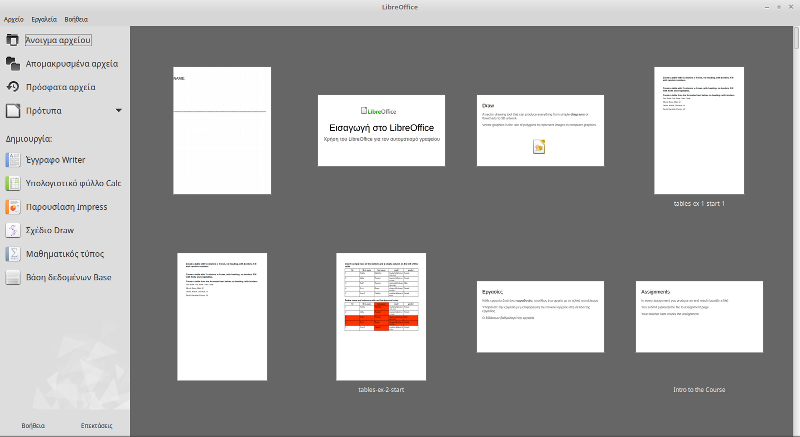Screen dimensions: 800x437
Task: Show Πρόσφατα αρχεία list
Action: tap(61, 87)
